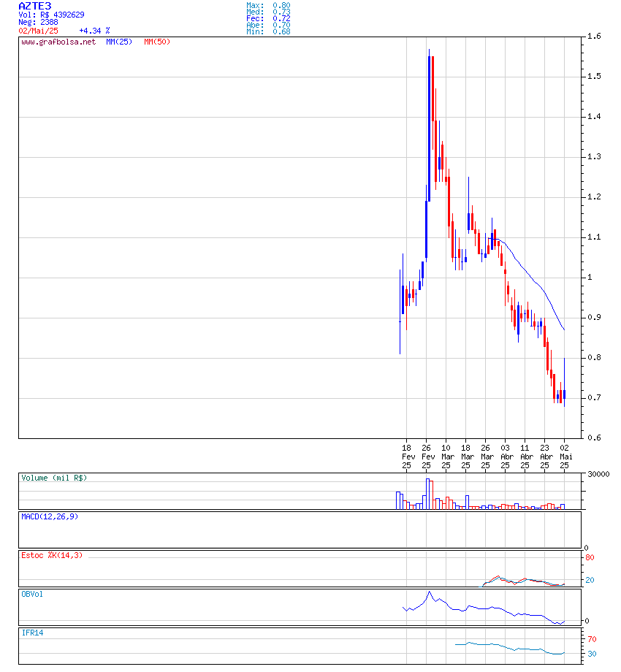Click the '18 Mar 25' date label
The height and width of the screenshot is (672, 621).
click(x=467, y=457)
